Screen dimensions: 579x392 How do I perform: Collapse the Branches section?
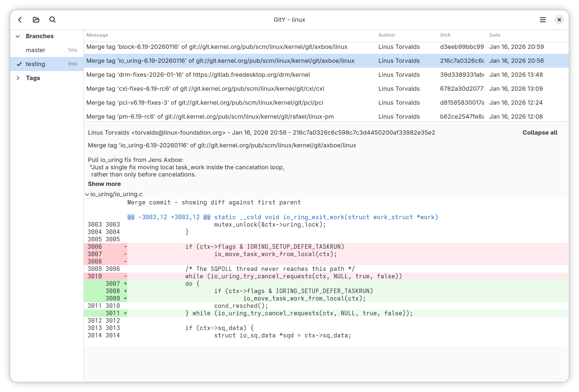point(18,36)
